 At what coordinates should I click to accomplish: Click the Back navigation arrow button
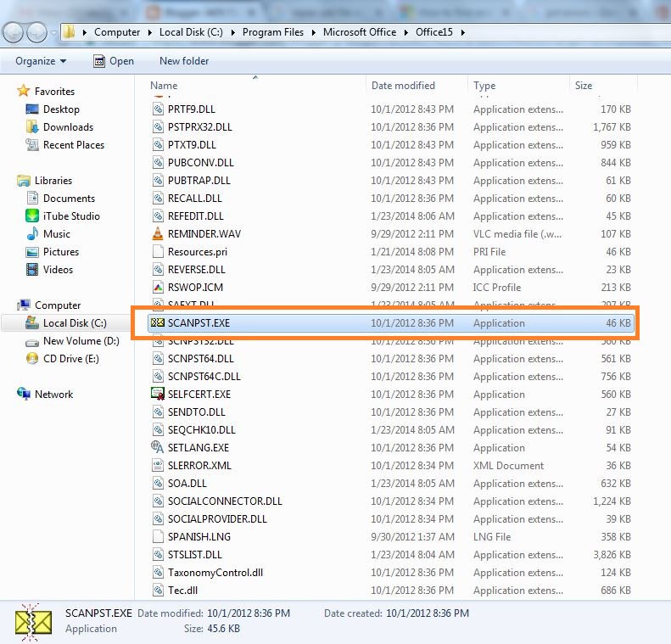tap(13, 32)
